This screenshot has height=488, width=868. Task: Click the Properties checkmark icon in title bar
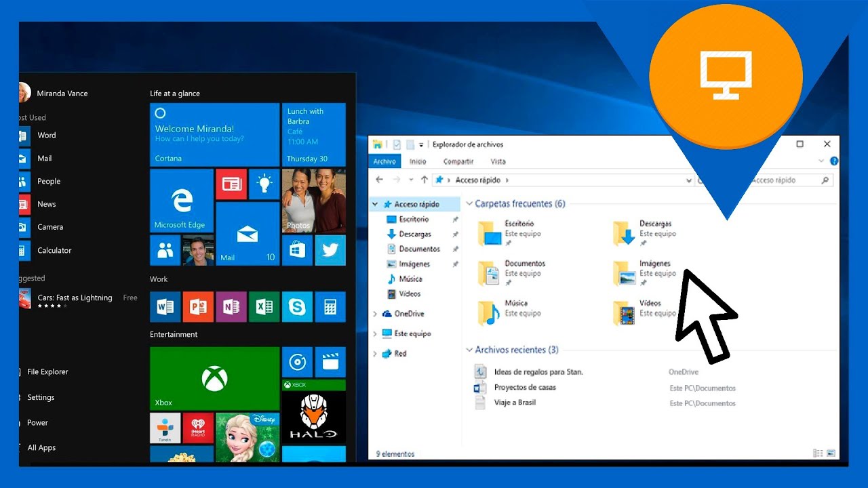click(397, 144)
